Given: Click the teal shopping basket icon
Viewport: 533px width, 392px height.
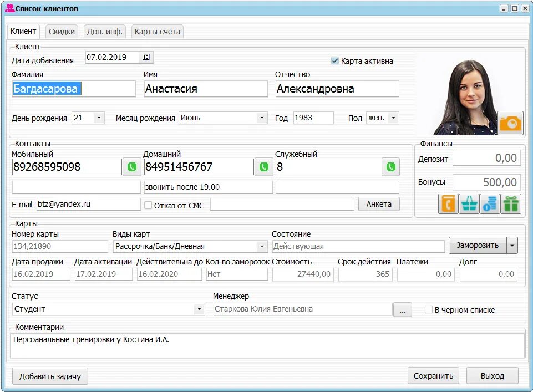Looking at the screenshot, I should [x=469, y=204].
